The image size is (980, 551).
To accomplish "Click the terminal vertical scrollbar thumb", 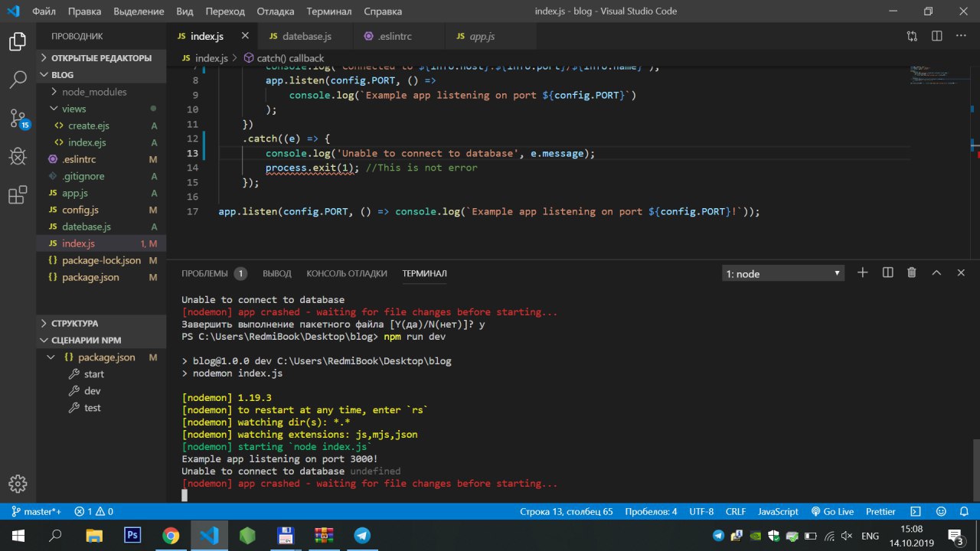I will click(x=975, y=470).
